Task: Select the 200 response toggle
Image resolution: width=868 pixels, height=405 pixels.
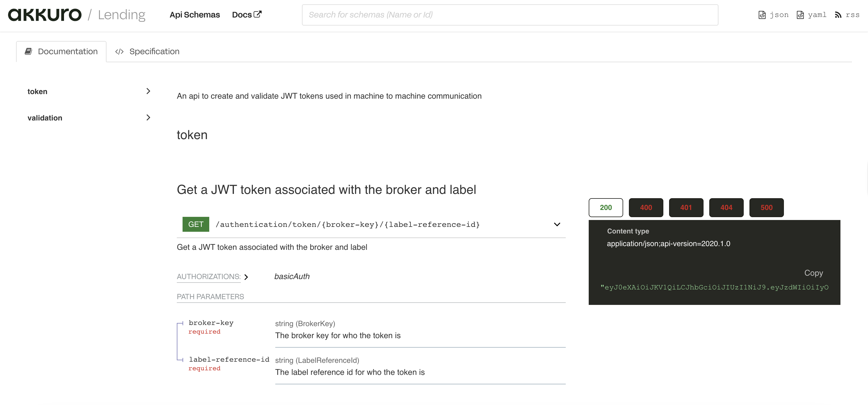Action: coord(606,207)
